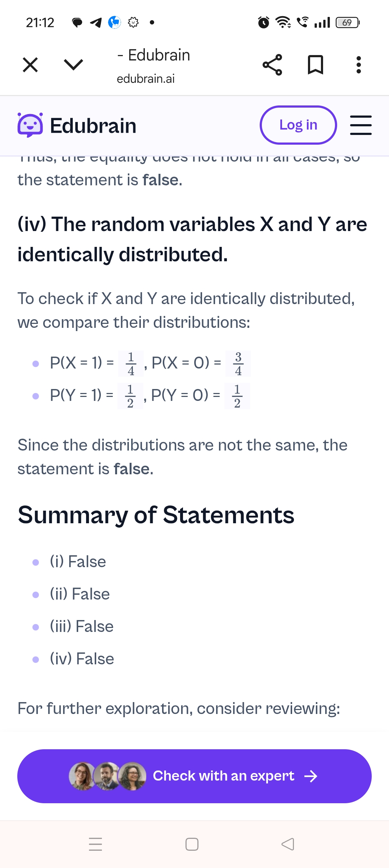This screenshot has width=389, height=868.
Task: Open the three-dot overflow menu
Action: pos(358,65)
